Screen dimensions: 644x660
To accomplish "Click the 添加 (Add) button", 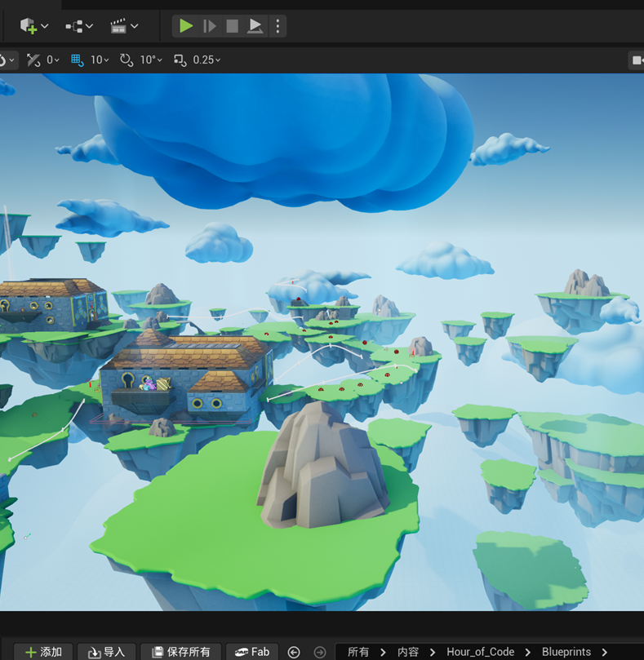I will click(43, 652).
